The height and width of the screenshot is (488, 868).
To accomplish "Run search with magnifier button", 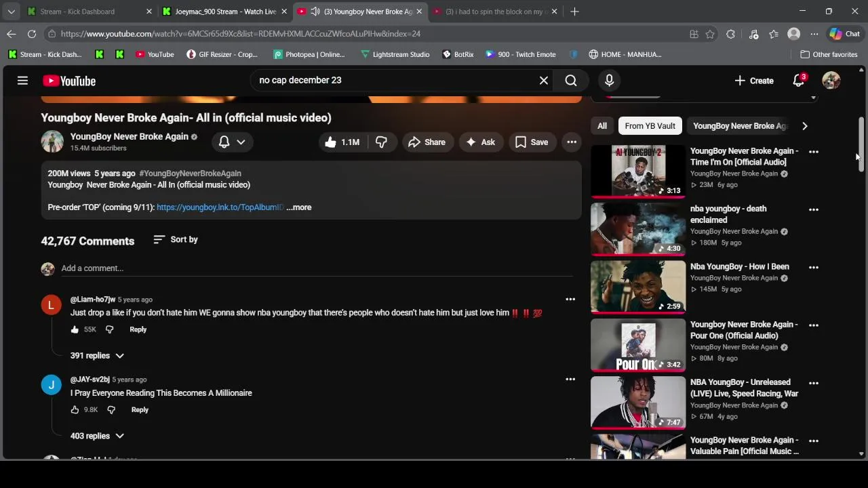I will coord(571,81).
